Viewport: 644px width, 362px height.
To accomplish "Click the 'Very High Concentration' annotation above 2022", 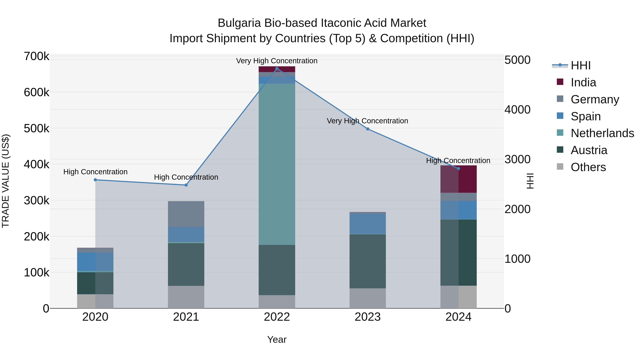I will (277, 61).
